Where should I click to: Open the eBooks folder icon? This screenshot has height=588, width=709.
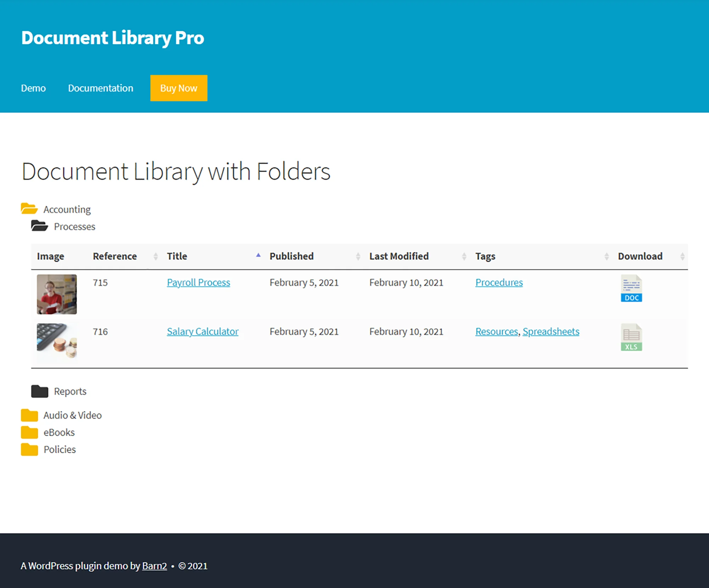click(29, 432)
